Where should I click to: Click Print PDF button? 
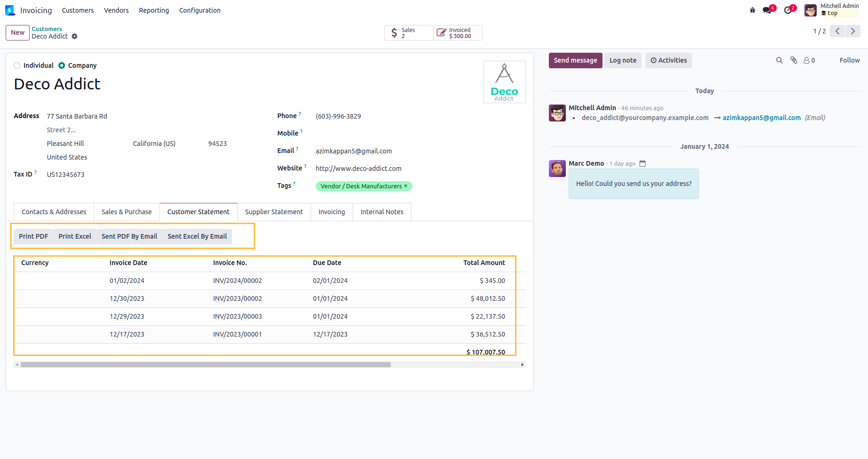pos(33,236)
